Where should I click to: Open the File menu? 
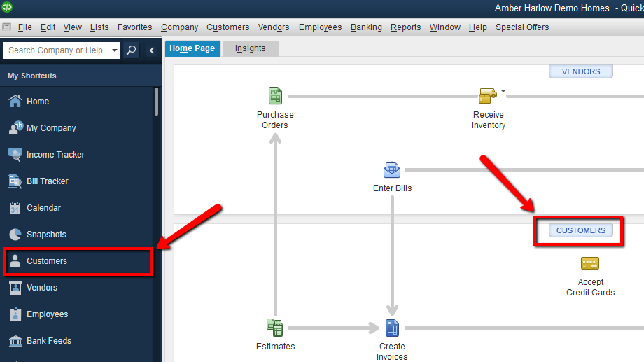click(x=24, y=27)
